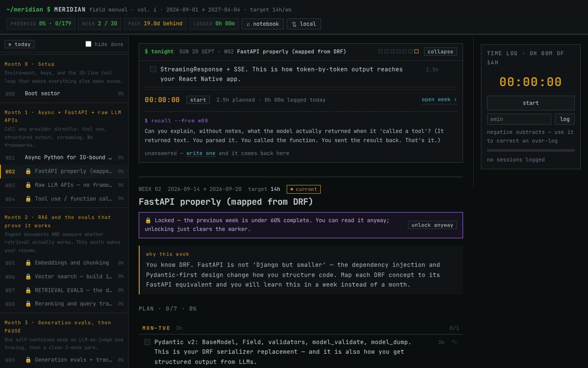588x368 pixels.
Task: Open the local sync menu
Action: pos(304,24)
